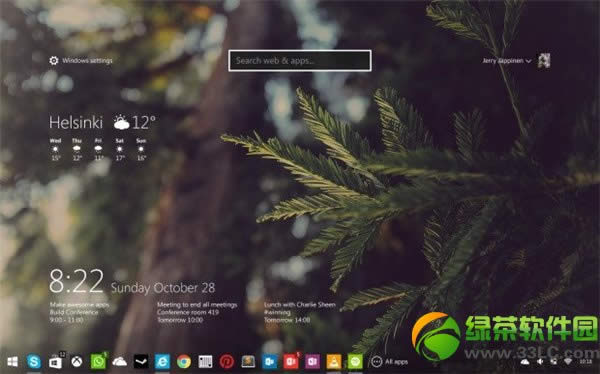The width and height of the screenshot is (600, 374).
Task: Open WhatsApp from the taskbar
Action: pos(98,361)
